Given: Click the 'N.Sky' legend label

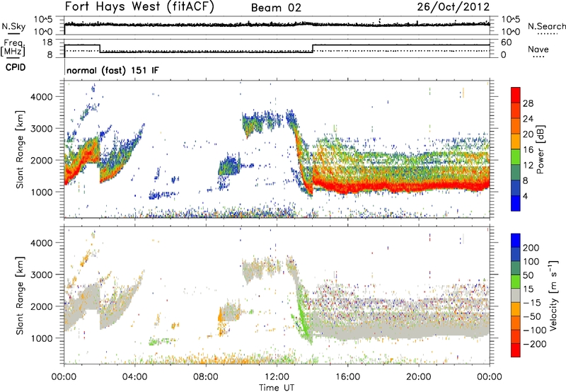Looking at the screenshot, I should point(13,26).
